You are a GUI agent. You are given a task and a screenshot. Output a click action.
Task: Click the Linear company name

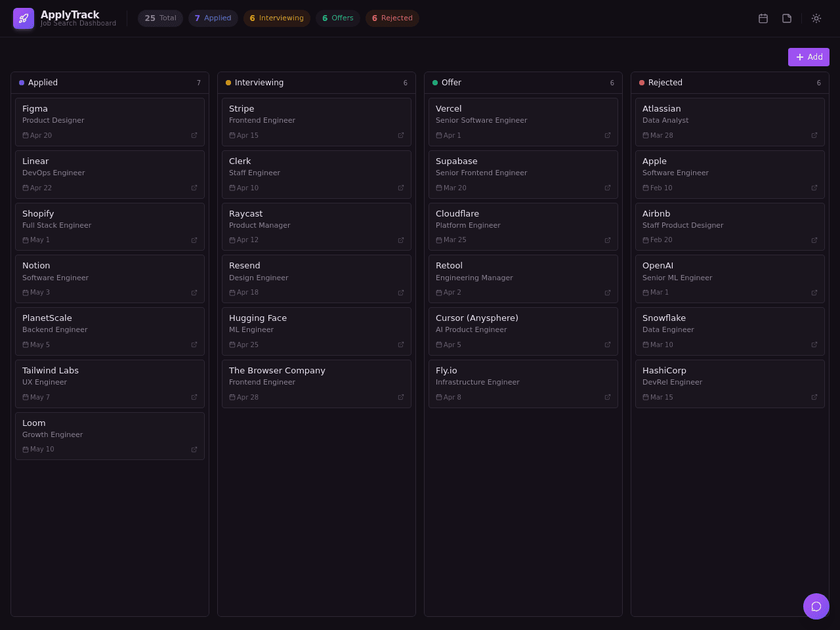[x=35, y=161]
